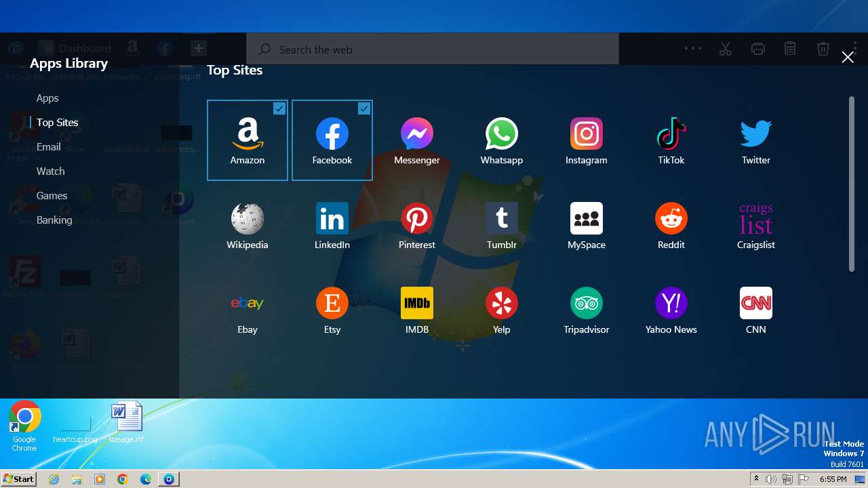Add the Pinterest site
Viewport: 868px width, 488px height.
pos(417,225)
